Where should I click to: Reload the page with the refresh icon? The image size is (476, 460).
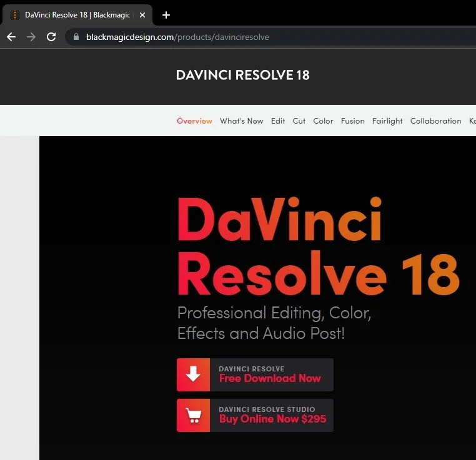(51, 37)
